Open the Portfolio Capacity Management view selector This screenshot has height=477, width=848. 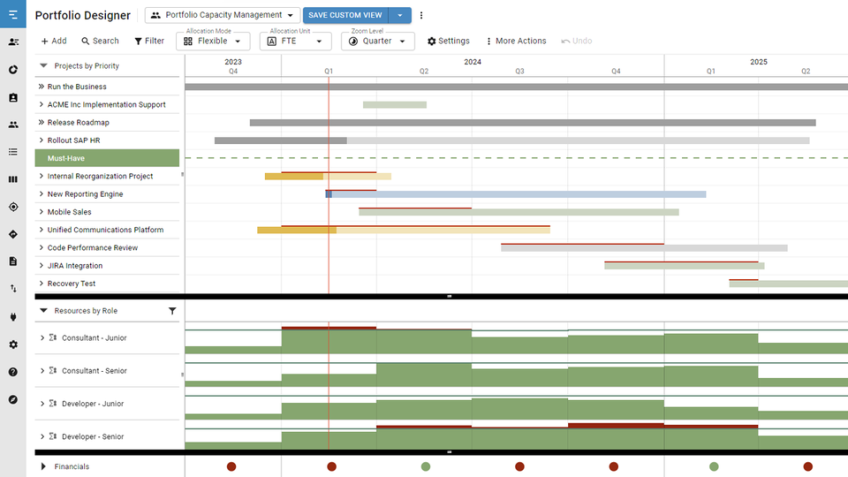point(222,15)
